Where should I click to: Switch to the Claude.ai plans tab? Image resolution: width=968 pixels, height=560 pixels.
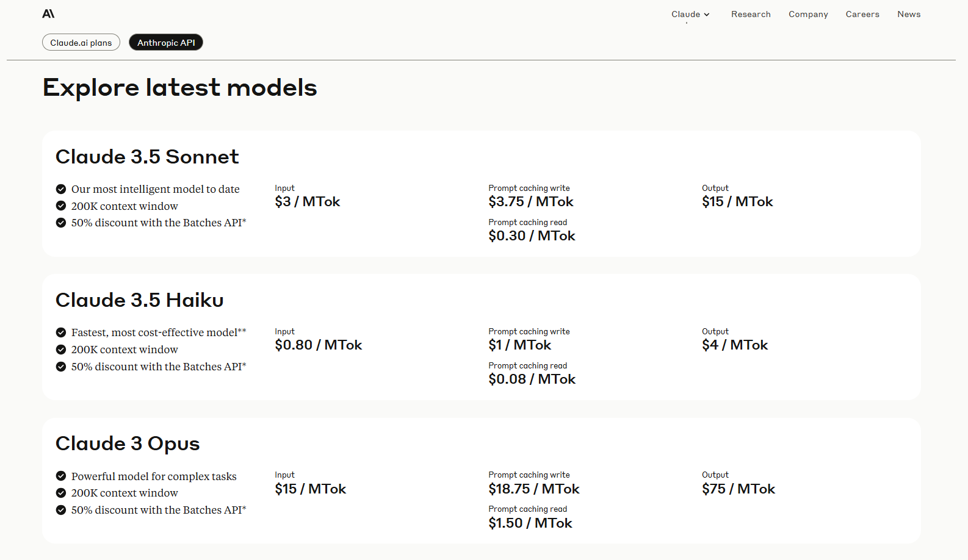81,43
